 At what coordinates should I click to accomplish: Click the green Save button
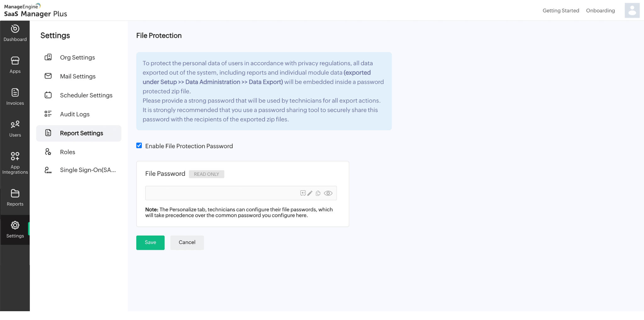coord(150,242)
